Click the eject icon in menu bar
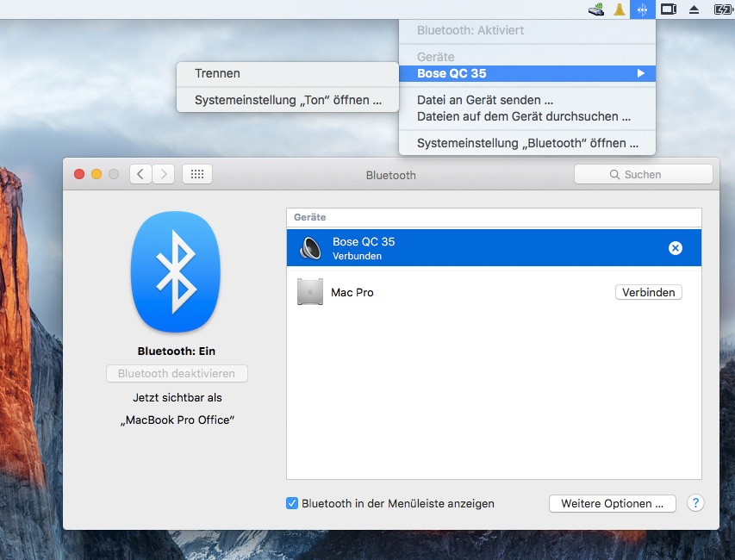Screen dimensions: 735x560 tap(694, 9)
